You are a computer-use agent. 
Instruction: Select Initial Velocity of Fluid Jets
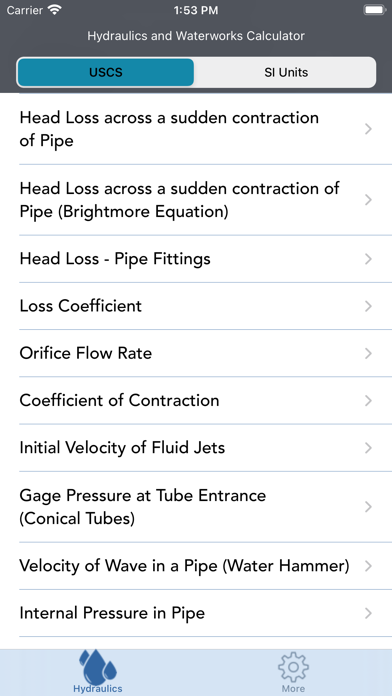[196, 448]
